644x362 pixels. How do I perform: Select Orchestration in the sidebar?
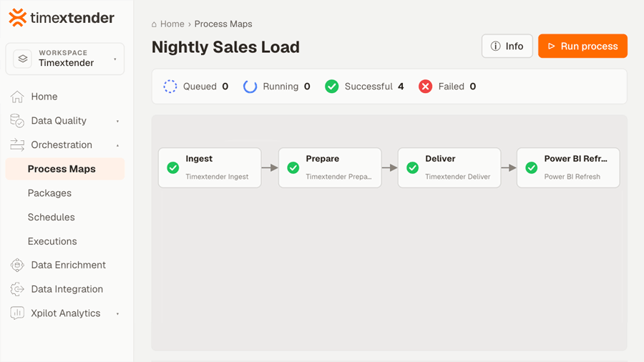(62, 145)
